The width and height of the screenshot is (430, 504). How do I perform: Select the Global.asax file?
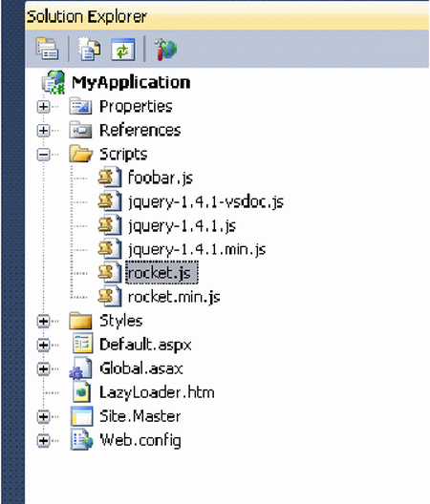(x=141, y=368)
